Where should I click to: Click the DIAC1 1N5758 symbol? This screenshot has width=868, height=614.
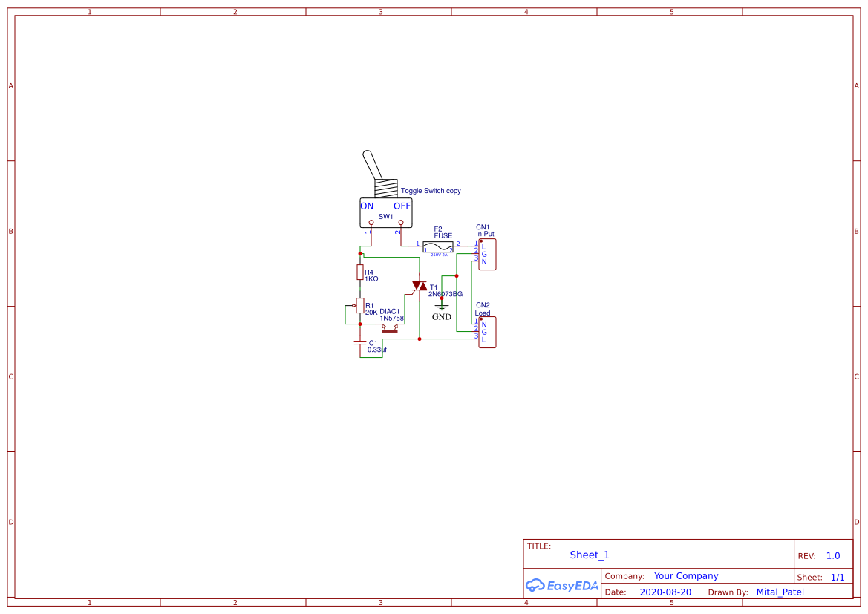pyautogui.click(x=390, y=329)
